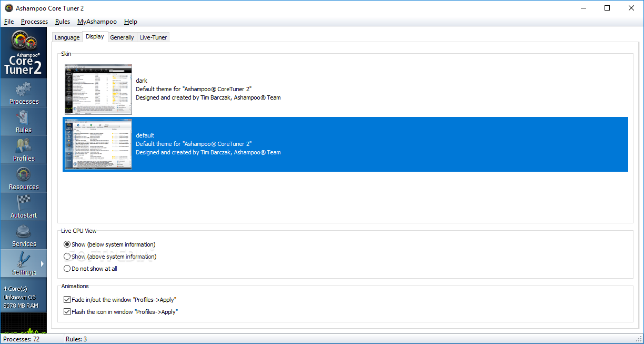Select the default skin thumbnail

point(98,144)
